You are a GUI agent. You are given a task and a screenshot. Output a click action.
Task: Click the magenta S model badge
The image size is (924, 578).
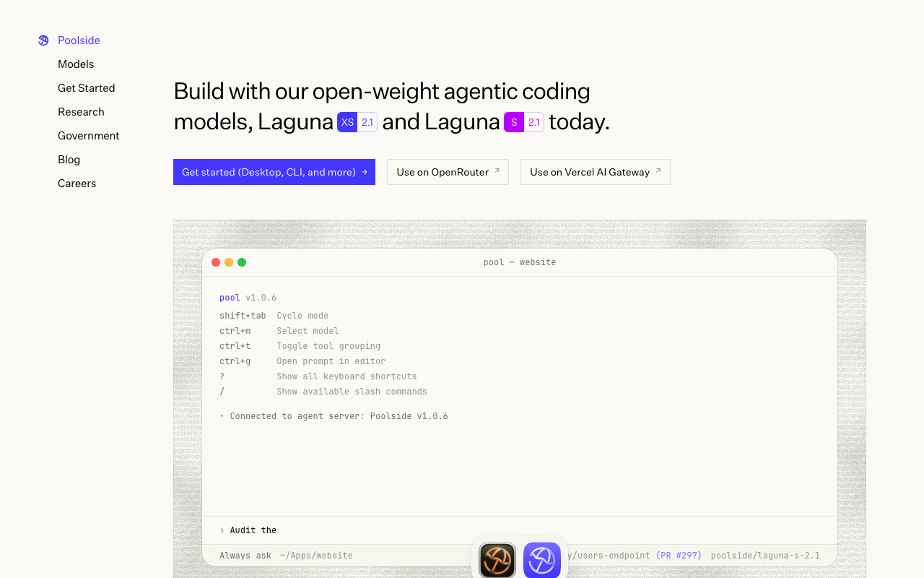pyautogui.click(x=514, y=122)
